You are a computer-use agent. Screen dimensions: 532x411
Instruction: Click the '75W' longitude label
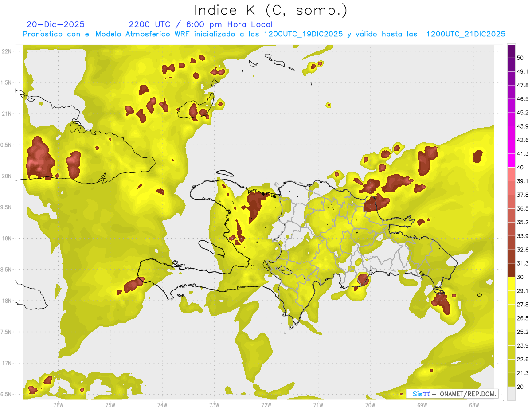click(110, 404)
